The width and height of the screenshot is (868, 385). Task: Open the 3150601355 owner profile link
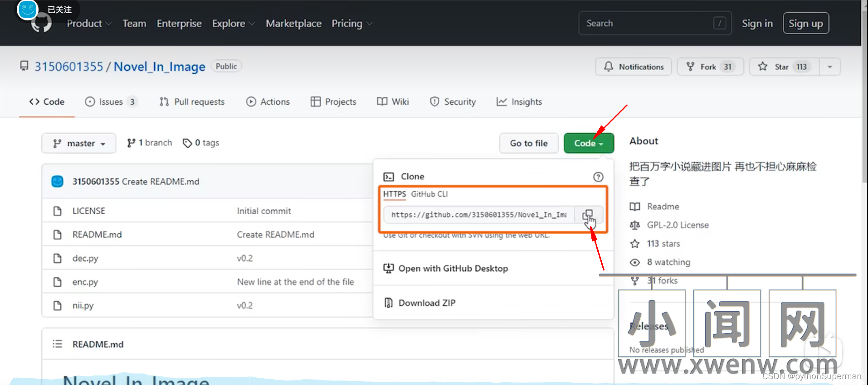click(69, 67)
